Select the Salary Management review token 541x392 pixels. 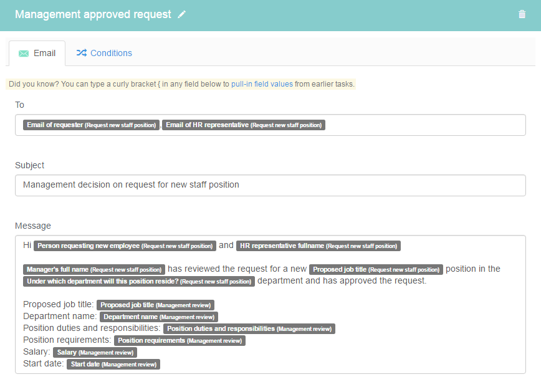click(94, 352)
